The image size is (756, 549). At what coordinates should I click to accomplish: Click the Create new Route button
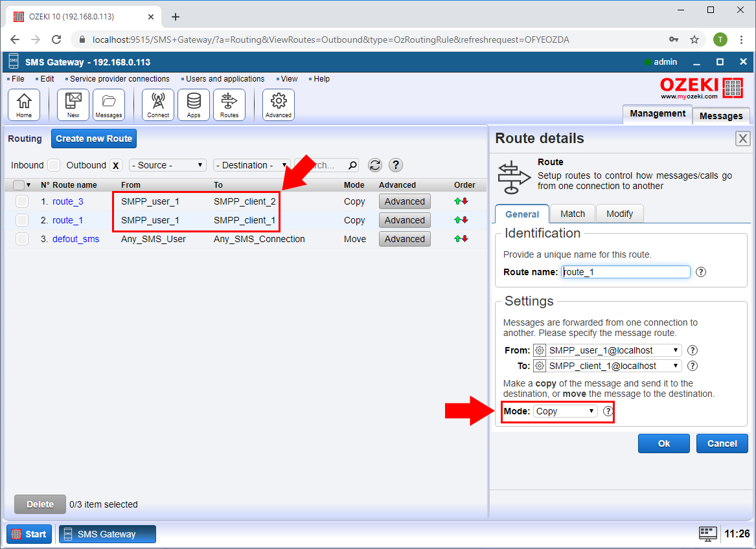pyautogui.click(x=94, y=139)
